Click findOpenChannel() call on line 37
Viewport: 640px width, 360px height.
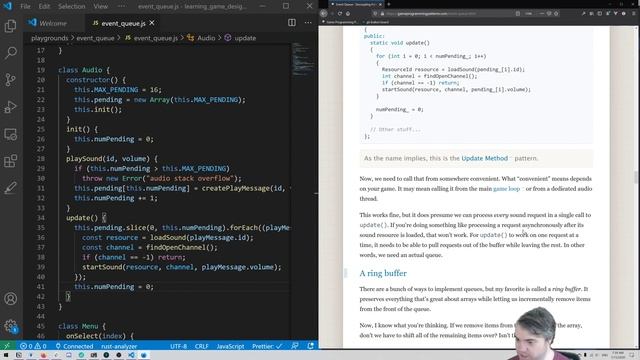click(x=182, y=247)
